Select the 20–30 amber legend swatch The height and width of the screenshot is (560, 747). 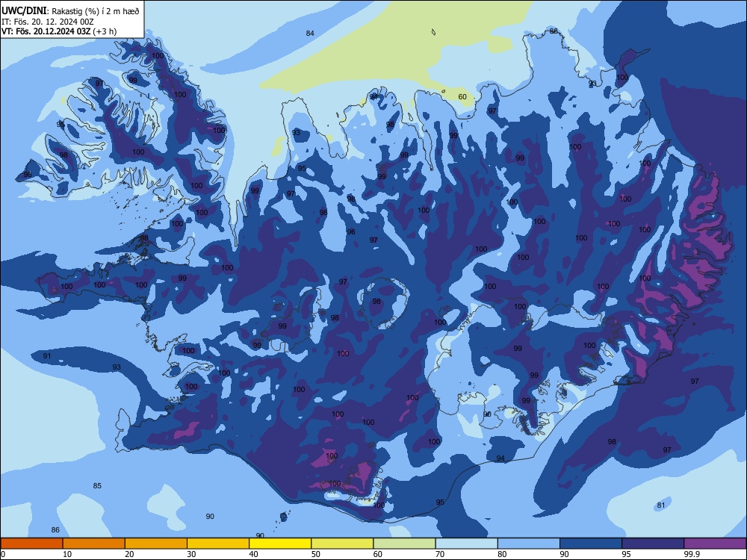tap(156, 544)
